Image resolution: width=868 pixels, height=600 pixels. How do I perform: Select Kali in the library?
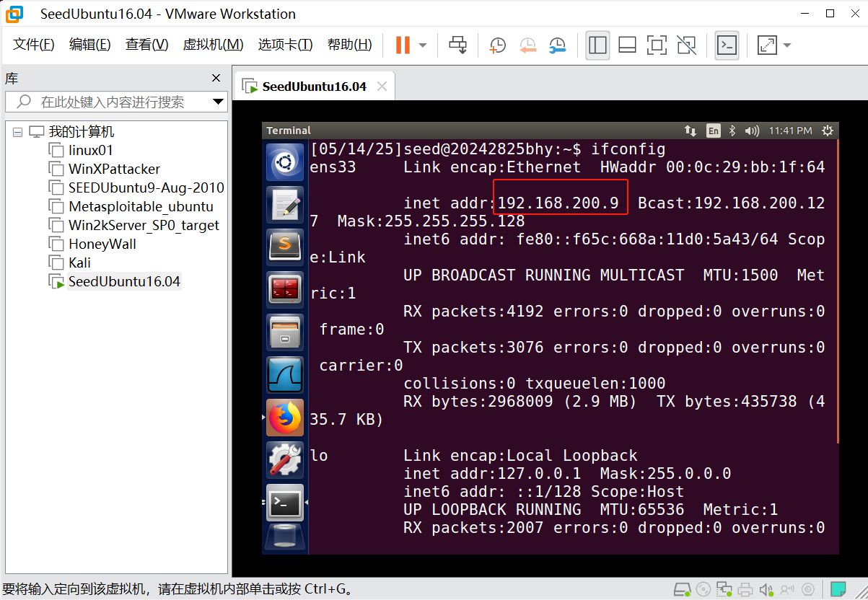[79, 263]
